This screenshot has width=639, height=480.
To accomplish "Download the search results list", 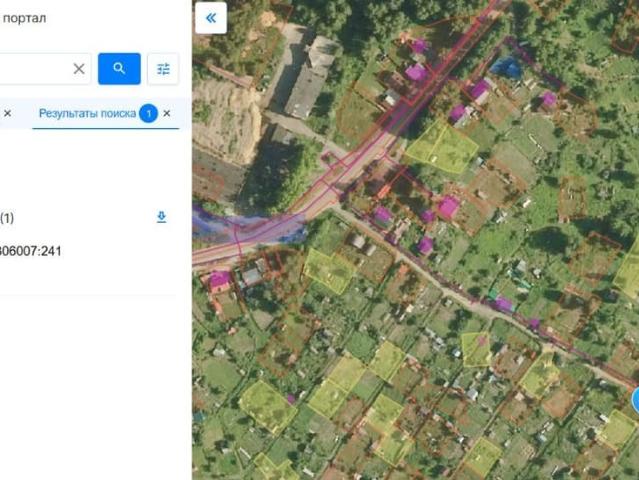I will (161, 217).
